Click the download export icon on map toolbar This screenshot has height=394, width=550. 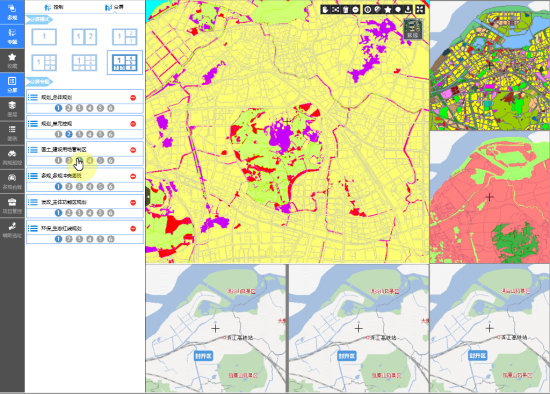408,9
